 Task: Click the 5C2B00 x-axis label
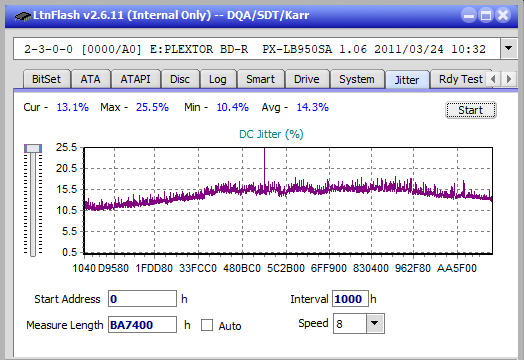[286, 268]
